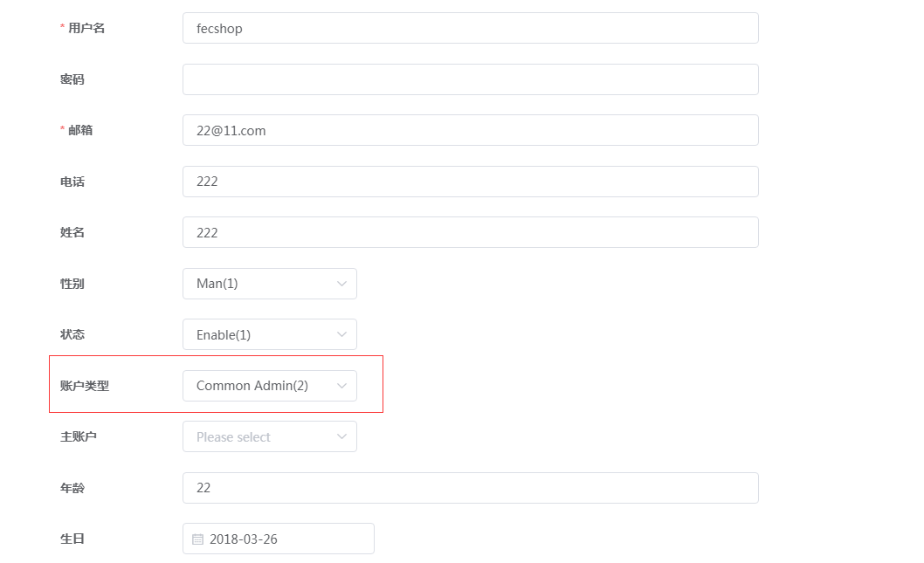Screen dimensions: 924x563
Task: Click the 用户名 field label
Action: click(x=86, y=28)
